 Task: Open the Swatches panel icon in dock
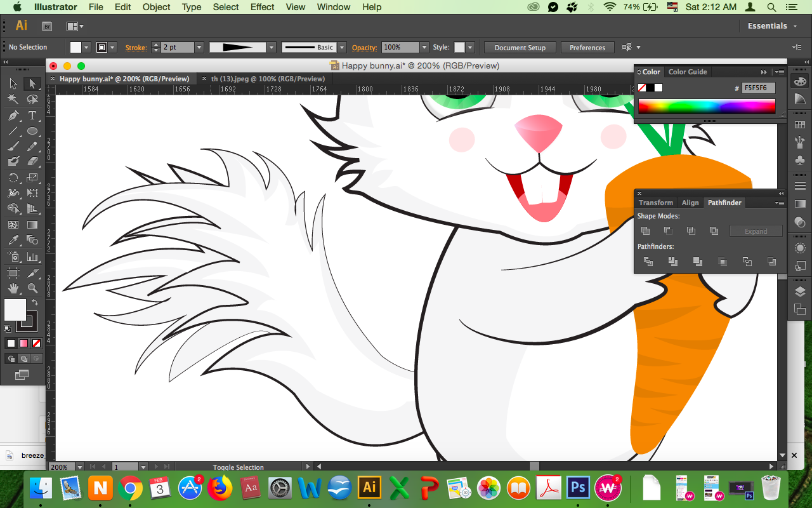(800, 125)
